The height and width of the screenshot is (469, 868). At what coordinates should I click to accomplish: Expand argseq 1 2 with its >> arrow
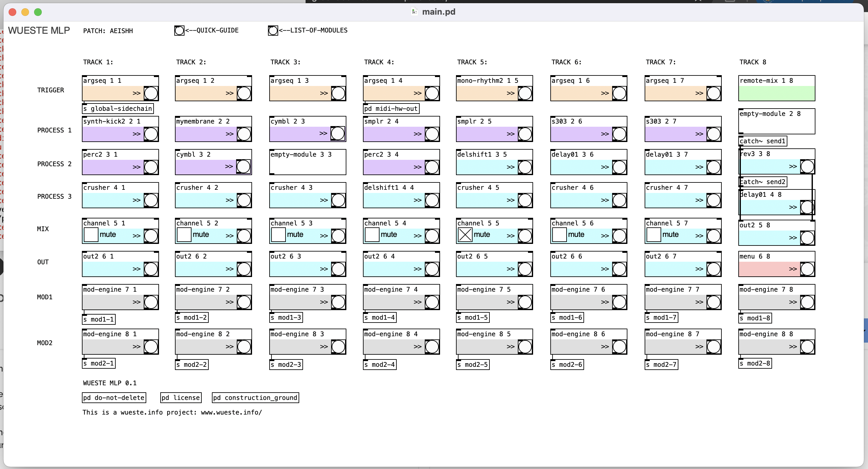[x=229, y=93]
